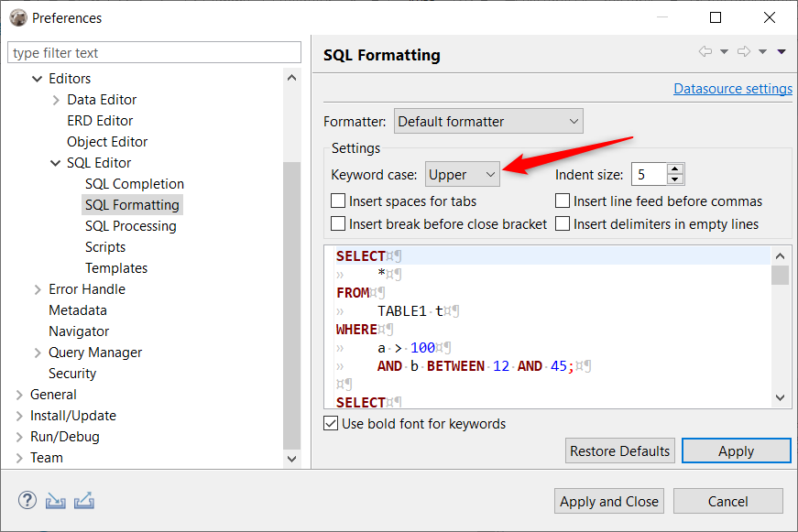Click the Restore Defaults button
Screen dimensions: 798x532
620,451
